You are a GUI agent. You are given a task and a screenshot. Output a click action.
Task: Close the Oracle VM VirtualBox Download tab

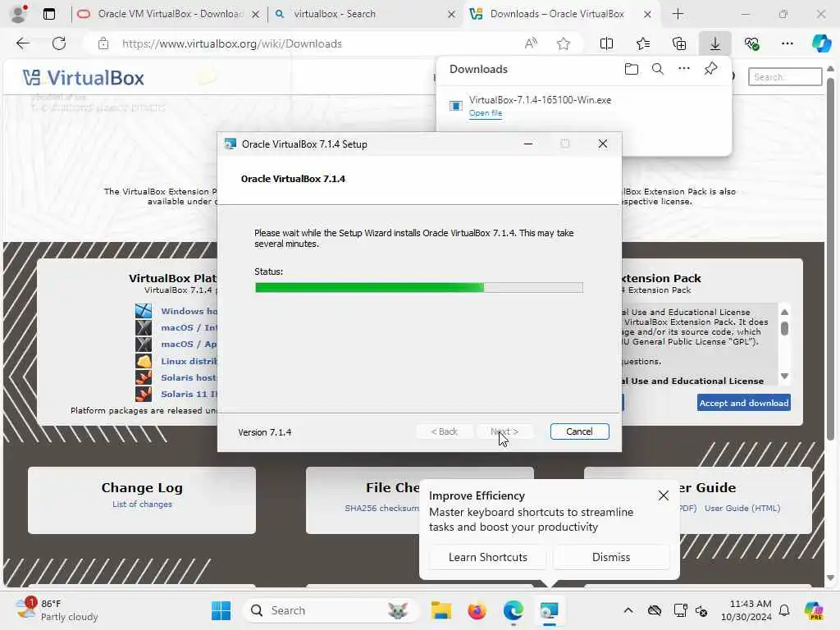coord(256,15)
